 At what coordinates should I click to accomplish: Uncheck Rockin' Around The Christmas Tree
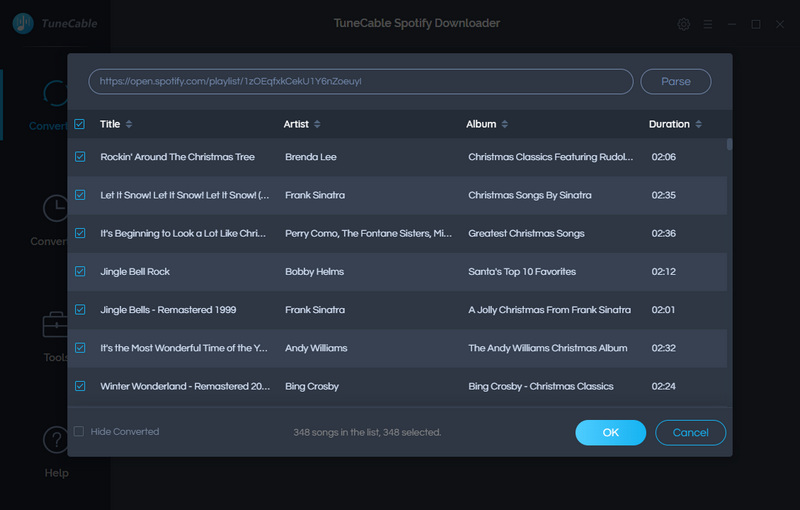[x=80, y=157]
